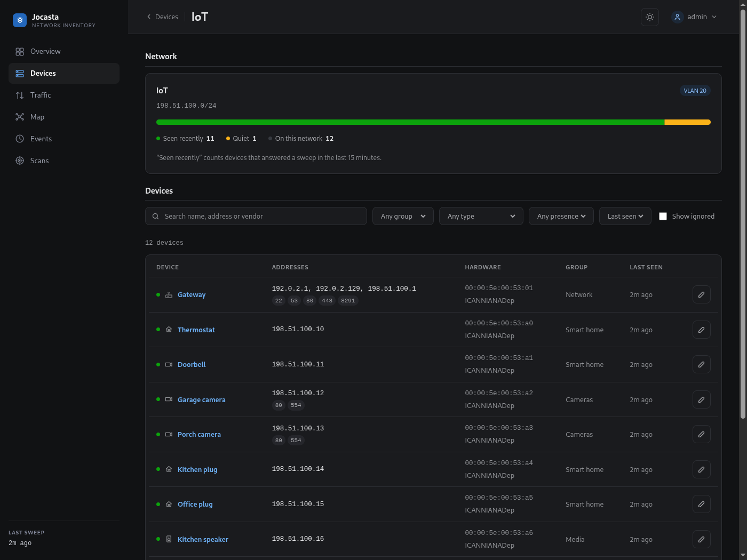
Task: Click the VLAN 20 badge
Action: 695,91
